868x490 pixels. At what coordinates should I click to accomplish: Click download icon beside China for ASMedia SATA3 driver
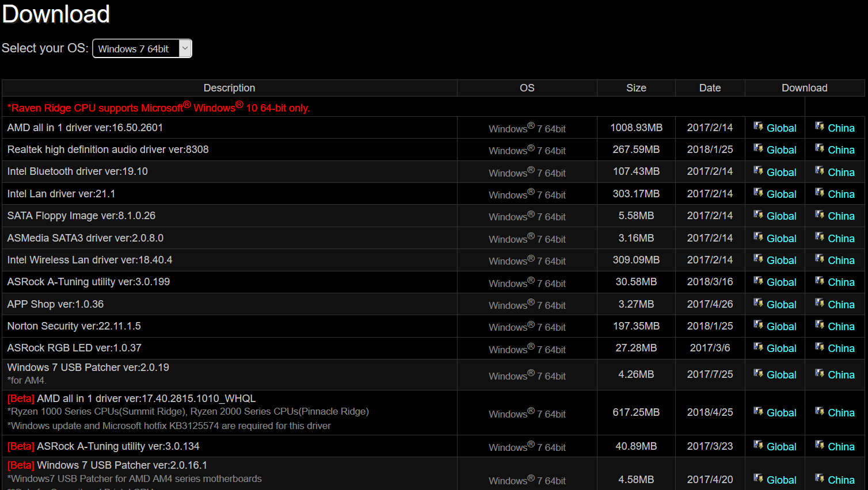(x=820, y=237)
